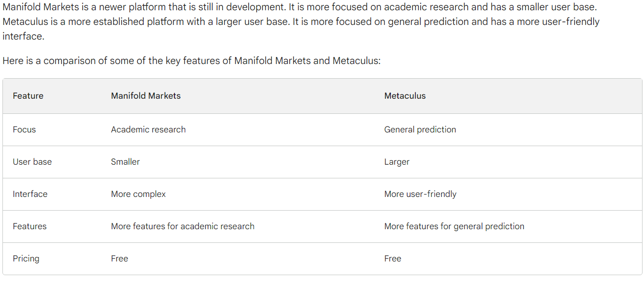Select the User base row label
Image resolution: width=644 pixels, height=281 pixels.
32,162
